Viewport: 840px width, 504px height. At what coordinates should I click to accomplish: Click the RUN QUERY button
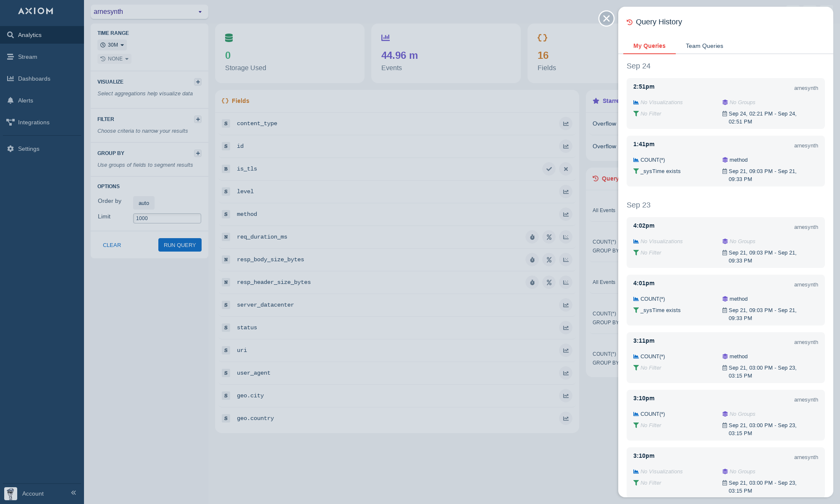click(x=180, y=245)
